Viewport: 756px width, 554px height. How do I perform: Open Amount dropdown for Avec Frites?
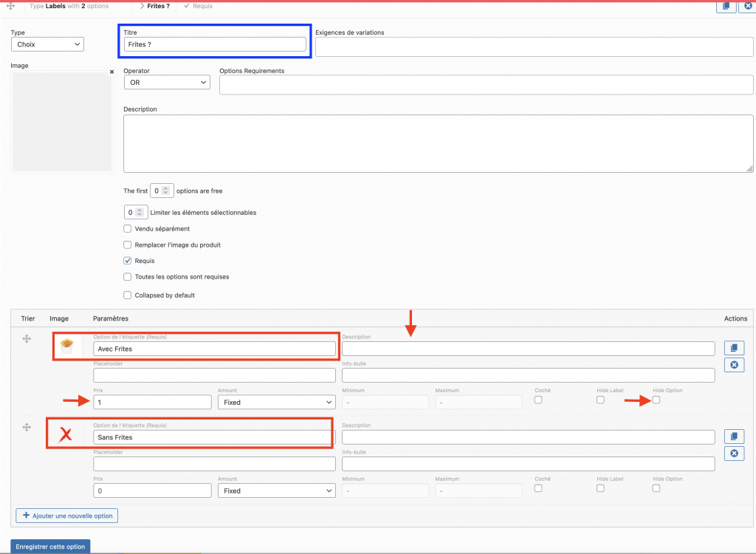276,403
